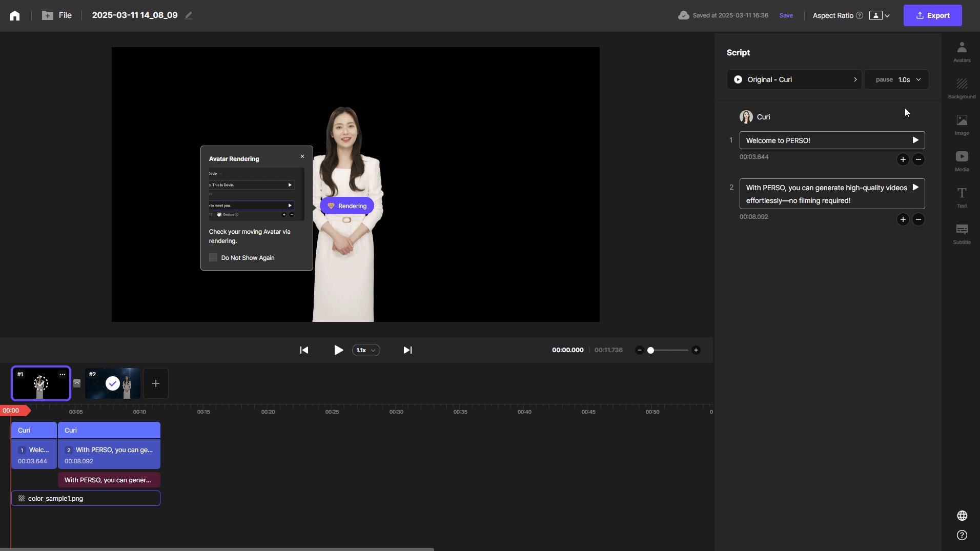Open the 1.1x playback speed dropdown

(x=366, y=350)
